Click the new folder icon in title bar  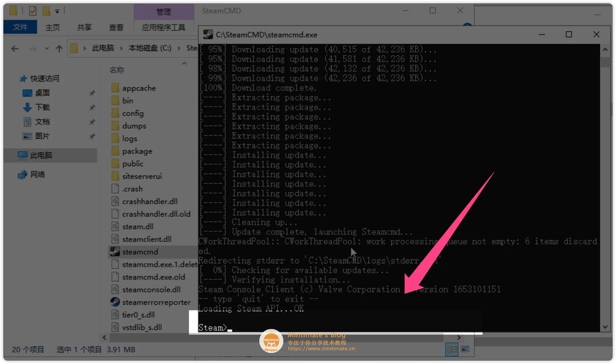pos(46,11)
